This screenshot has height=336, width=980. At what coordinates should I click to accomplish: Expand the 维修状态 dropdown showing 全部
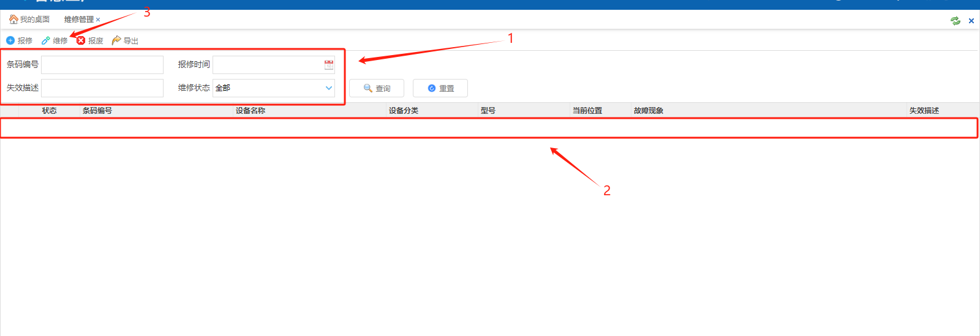click(329, 88)
